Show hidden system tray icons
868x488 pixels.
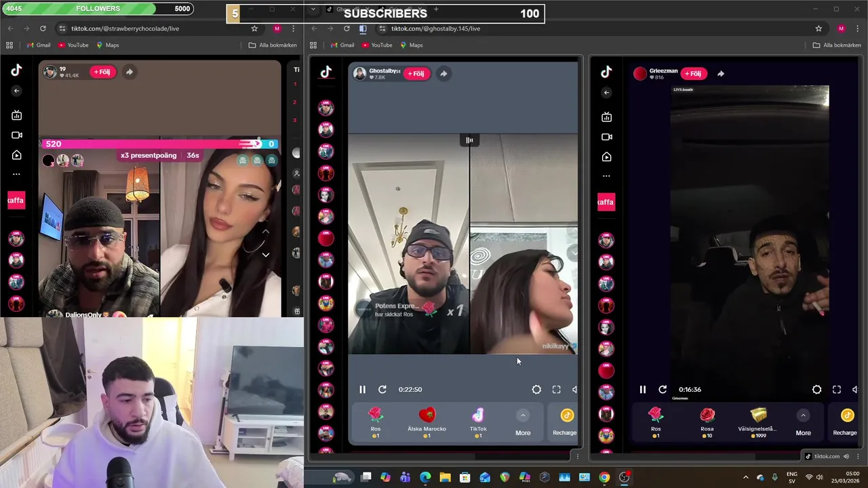(x=746, y=478)
